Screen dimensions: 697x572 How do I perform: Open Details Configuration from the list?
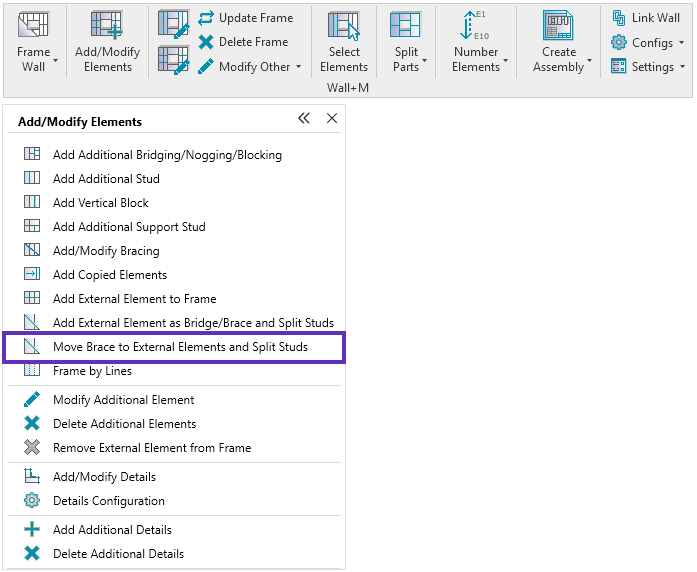pos(109,501)
